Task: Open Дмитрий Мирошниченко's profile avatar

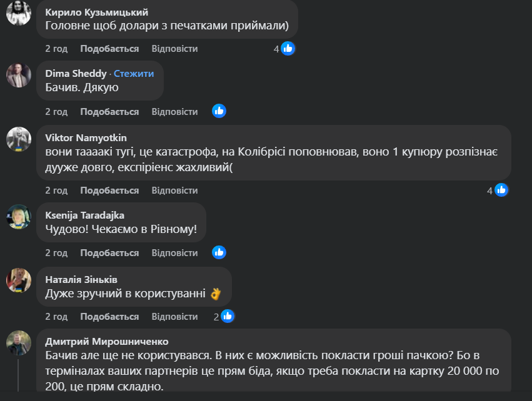Action: [x=19, y=343]
